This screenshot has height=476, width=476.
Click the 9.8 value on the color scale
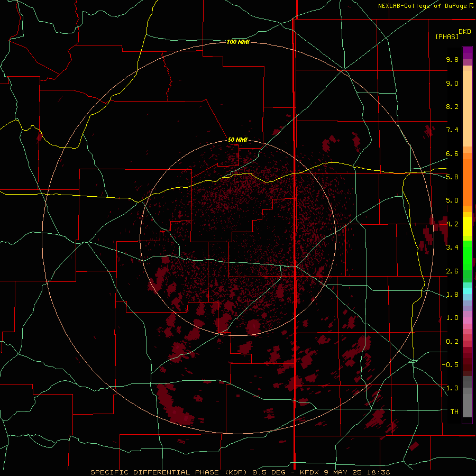452,59
